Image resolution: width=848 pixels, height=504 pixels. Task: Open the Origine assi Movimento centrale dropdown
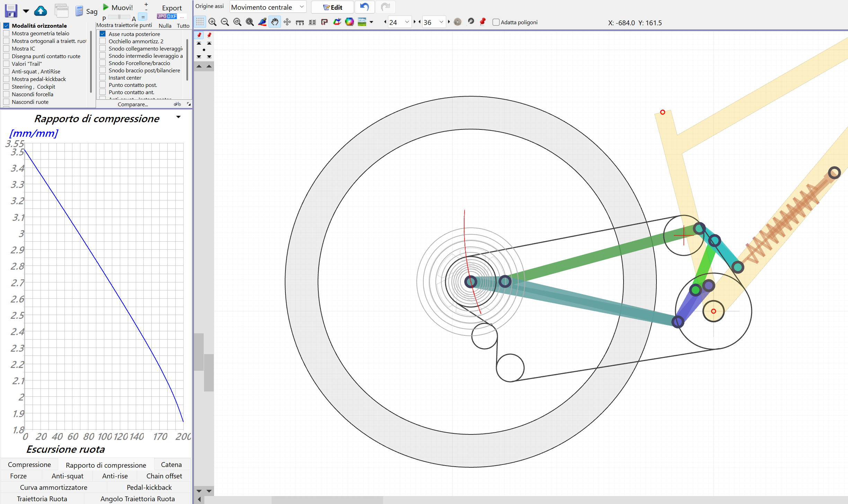click(x=268, y=7)
